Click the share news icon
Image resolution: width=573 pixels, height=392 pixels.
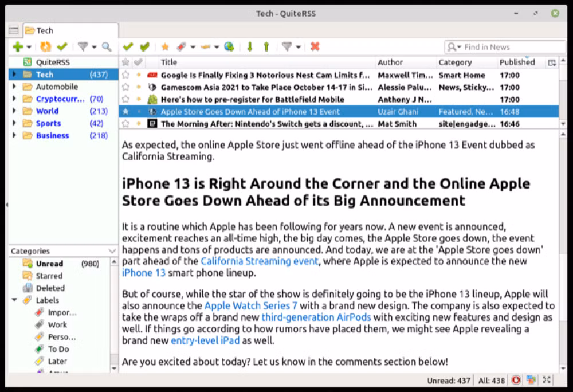point(206,47)
